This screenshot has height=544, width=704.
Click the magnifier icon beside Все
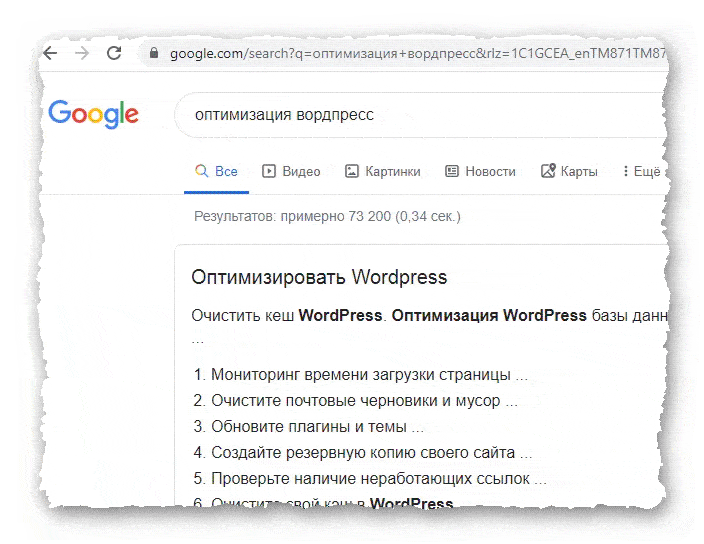pyautogui.click(x=202, y=171)
